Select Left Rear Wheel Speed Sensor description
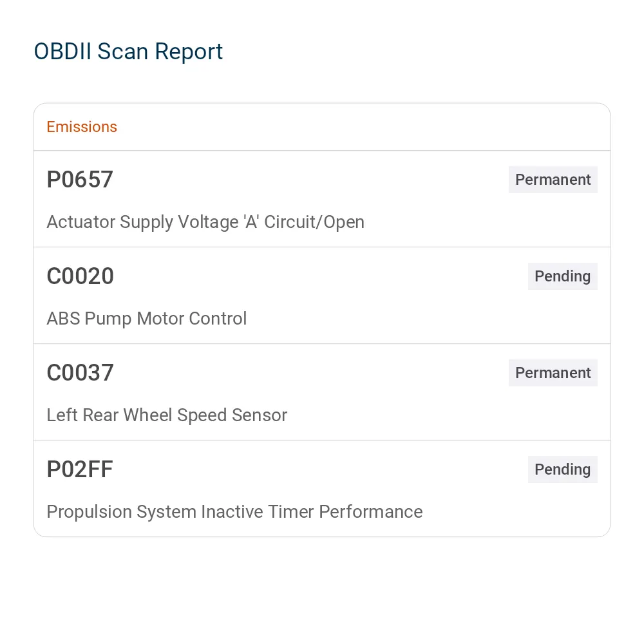644x644 pixels. coord(167,415)
